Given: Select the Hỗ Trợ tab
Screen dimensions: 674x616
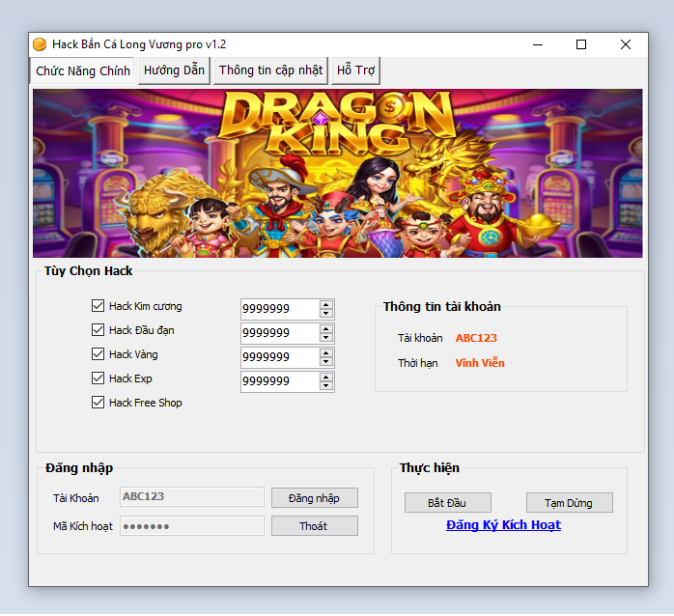Looking at the screenshot, I should click(x=355, y=70).
